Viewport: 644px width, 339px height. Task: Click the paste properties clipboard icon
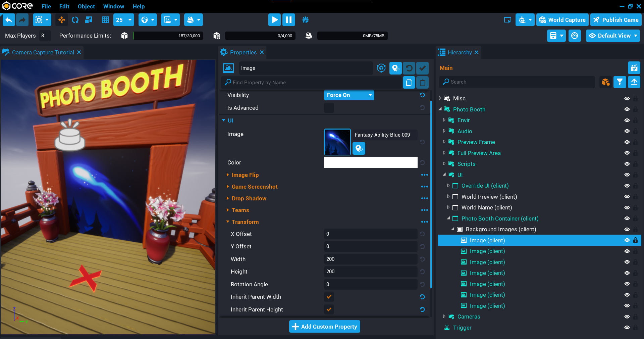point(422,82)
